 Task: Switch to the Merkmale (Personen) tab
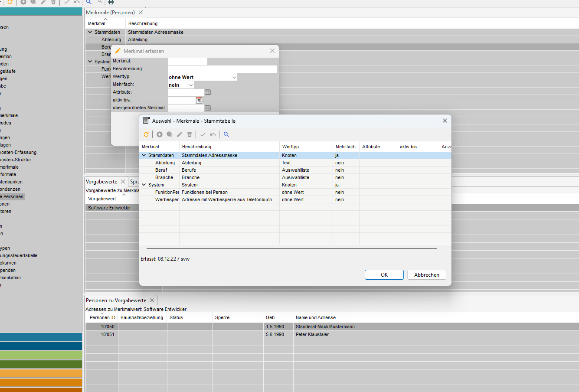tap(110, 13)
